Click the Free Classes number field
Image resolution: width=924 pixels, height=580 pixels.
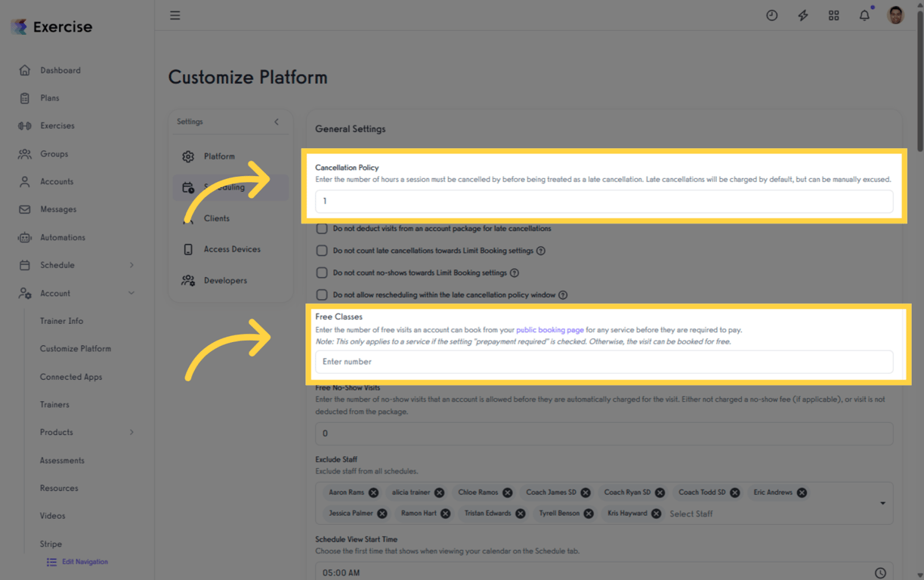604,362
